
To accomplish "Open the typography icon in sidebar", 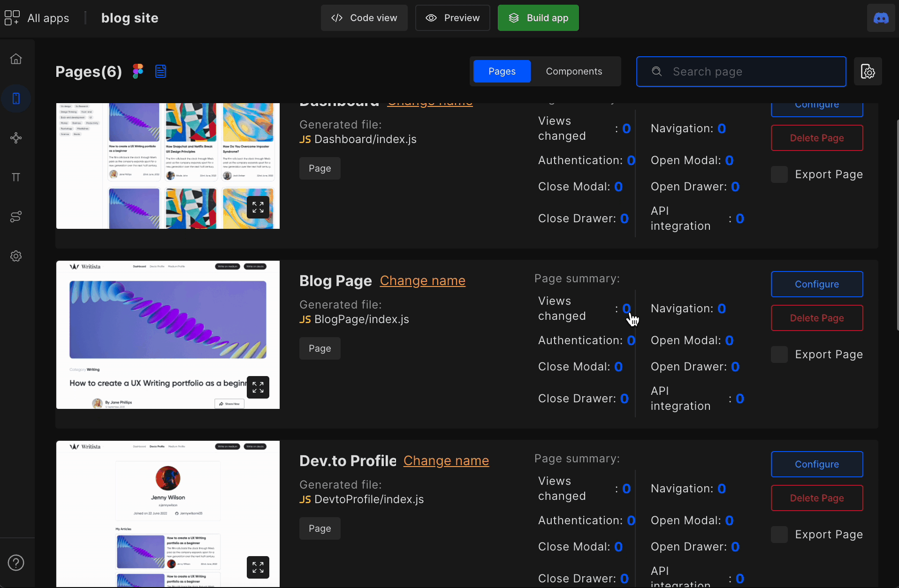I will point(16,177).
